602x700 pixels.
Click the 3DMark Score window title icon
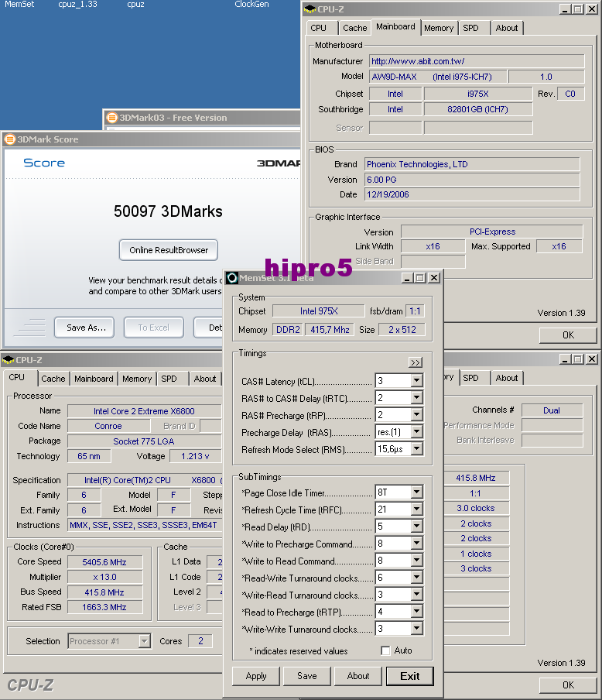(x=10, y=139)
